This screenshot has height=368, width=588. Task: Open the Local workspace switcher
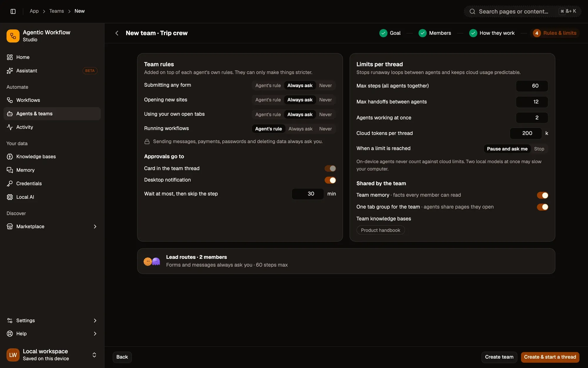[52, 355]
